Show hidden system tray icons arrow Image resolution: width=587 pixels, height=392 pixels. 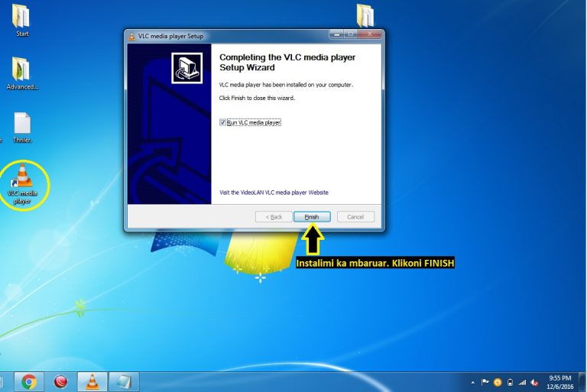pos(473,383)
